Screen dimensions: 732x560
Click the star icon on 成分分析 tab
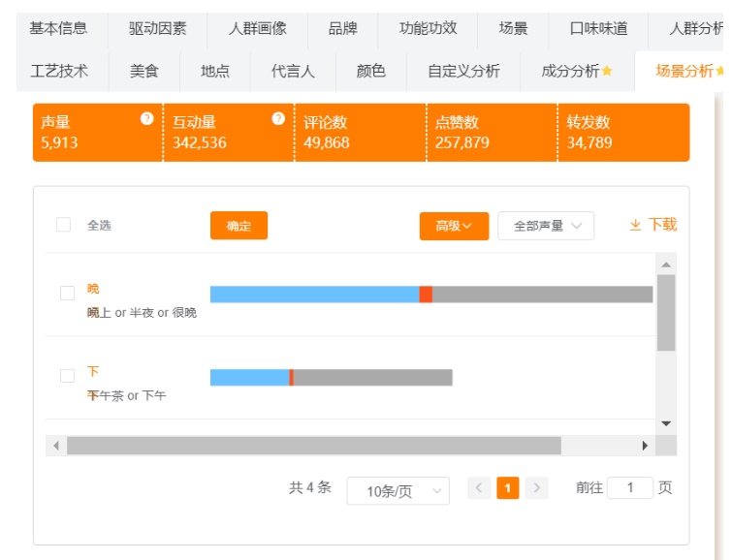[x=607, y=71]
